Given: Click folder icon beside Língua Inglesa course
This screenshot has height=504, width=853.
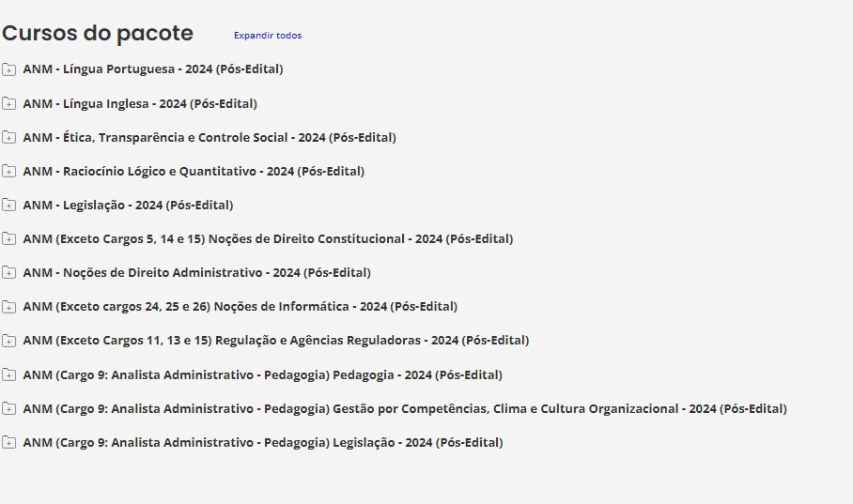Looking at the screenshot, I should (x=8, y=103).
